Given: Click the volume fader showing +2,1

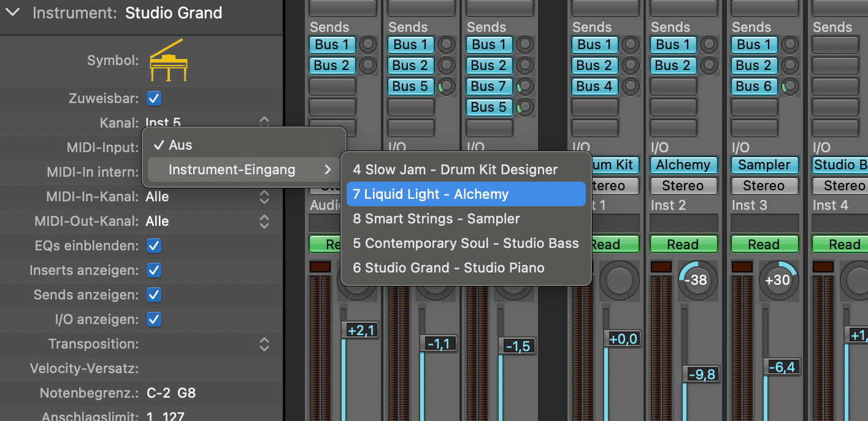Looking at the screenshot, I should pos(359,330).
